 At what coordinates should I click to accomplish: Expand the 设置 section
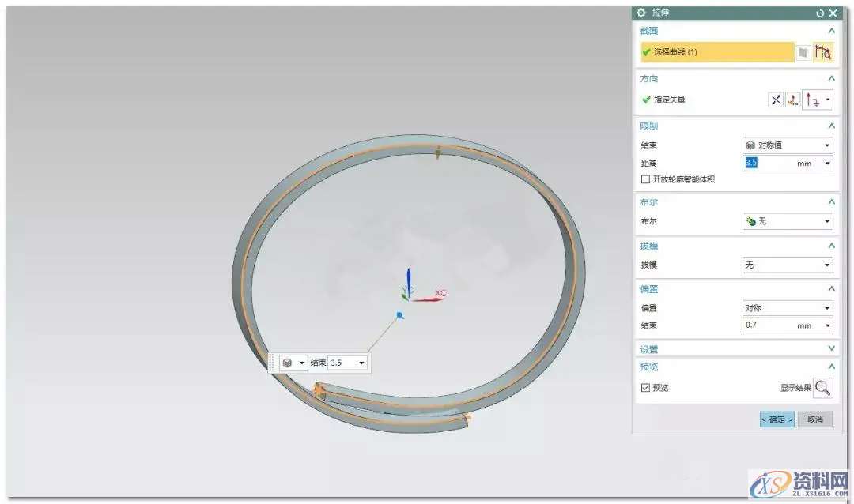coord(831,348)
